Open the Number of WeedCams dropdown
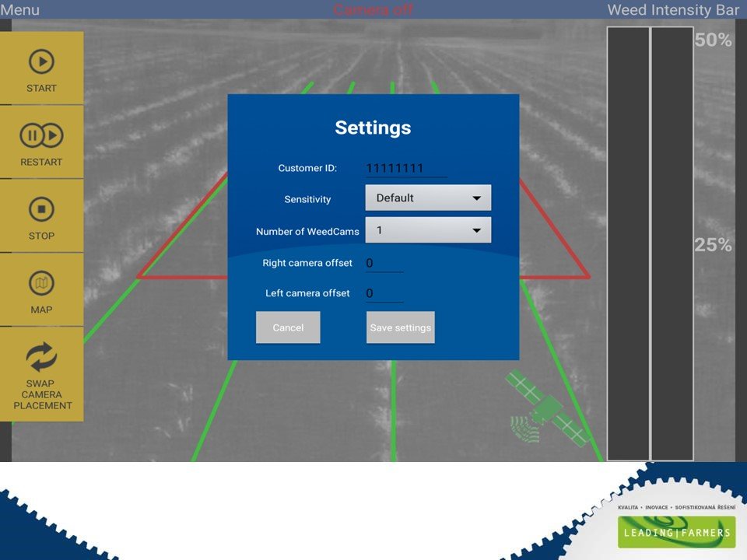The width and height of the screenshot is (747, 560). pyautogui.click(x=428, y=230)
